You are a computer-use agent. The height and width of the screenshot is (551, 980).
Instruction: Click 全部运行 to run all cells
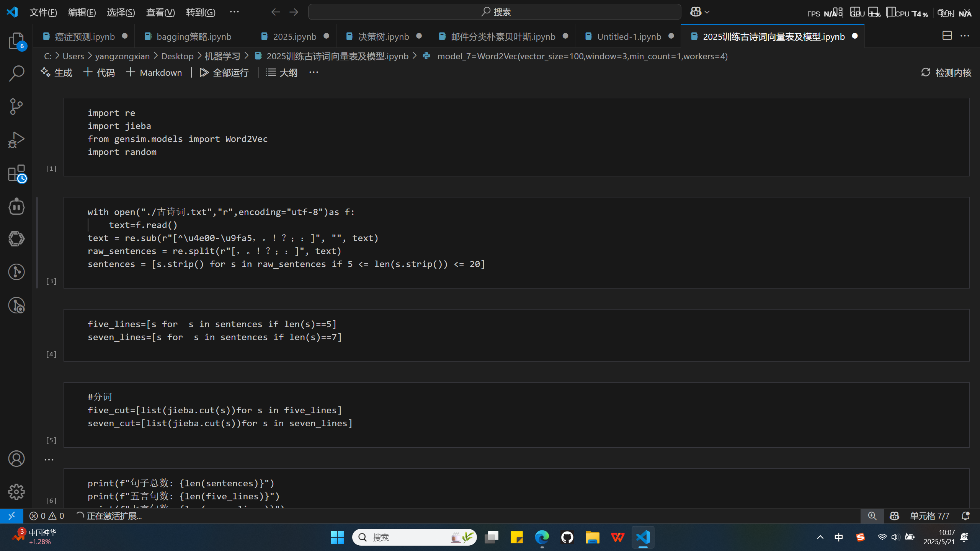[224, 72]
